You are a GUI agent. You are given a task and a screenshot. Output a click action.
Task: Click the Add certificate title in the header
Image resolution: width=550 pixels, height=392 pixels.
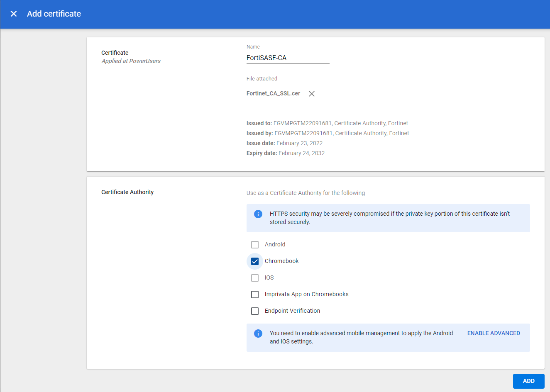pyautogui.click(x=54, y=14)
